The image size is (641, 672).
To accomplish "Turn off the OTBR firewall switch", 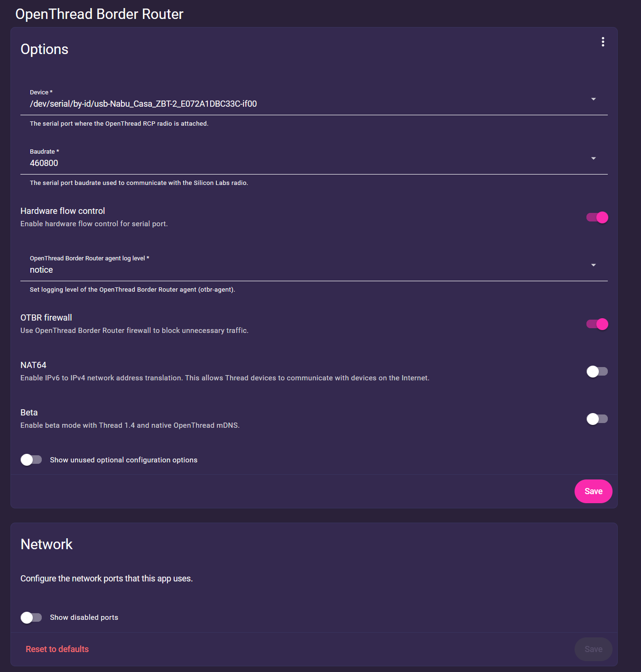I will [x=597, y=324].
